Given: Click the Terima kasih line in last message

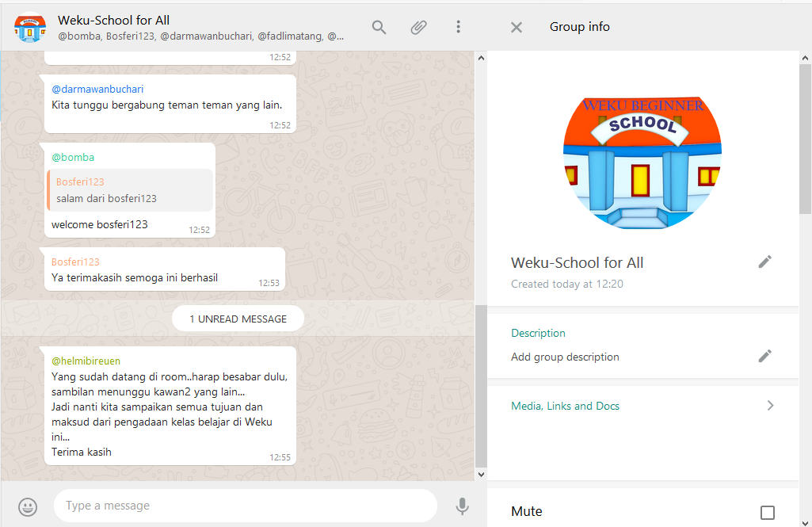Looking at the screenshot, I should pyautogui.click(x=82, y=452).
